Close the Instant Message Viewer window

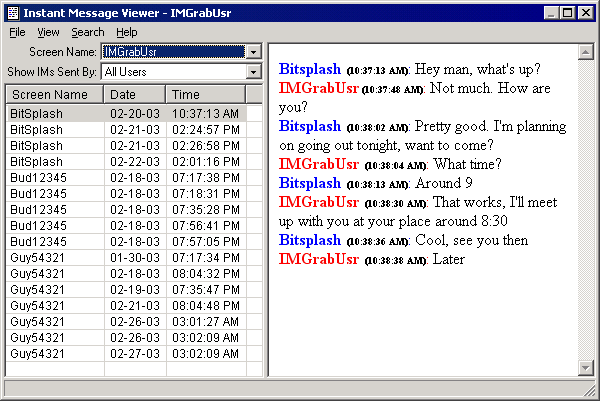click(585, 13)
